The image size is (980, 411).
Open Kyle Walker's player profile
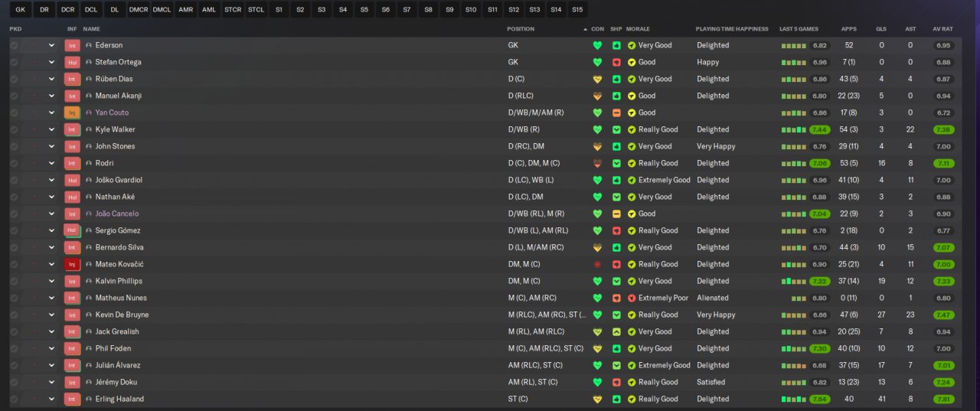point(115,129)
